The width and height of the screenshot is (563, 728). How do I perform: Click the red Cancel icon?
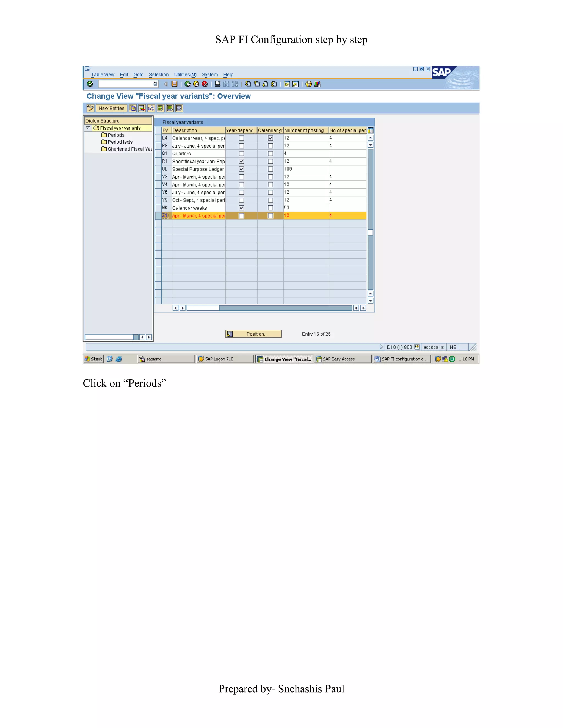point(205,84)
